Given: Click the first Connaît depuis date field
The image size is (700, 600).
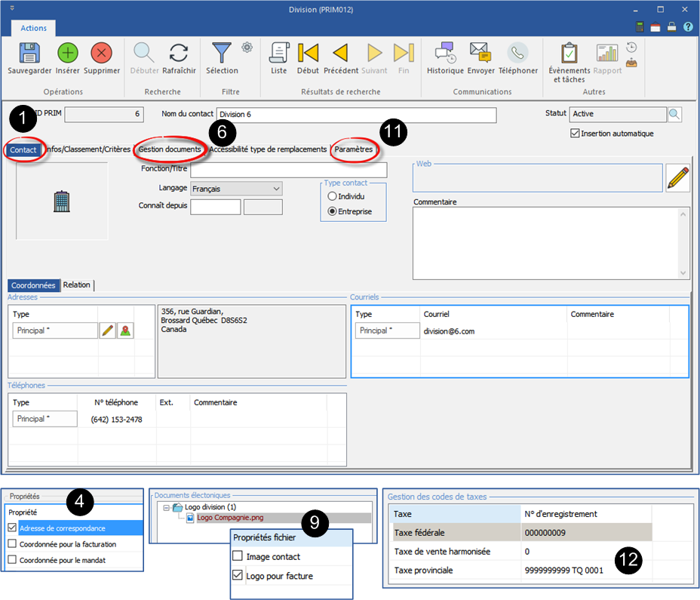Looking at the screenshot, I should point(216,208).
